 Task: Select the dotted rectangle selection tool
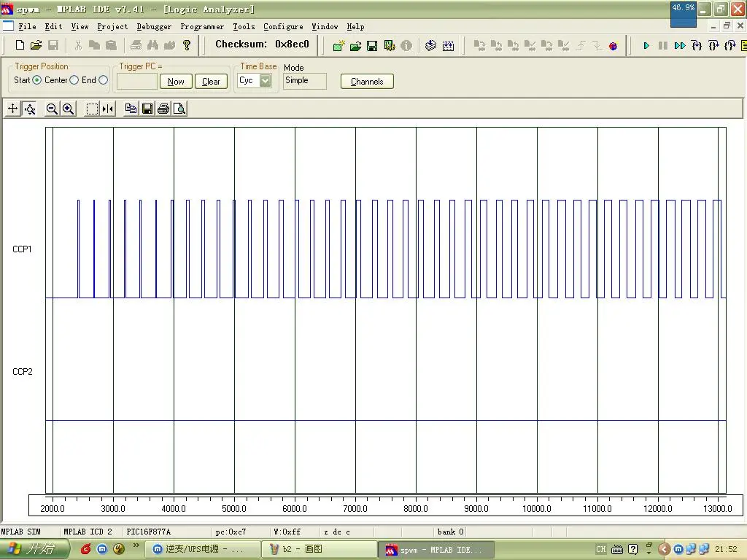click(91, 109)
